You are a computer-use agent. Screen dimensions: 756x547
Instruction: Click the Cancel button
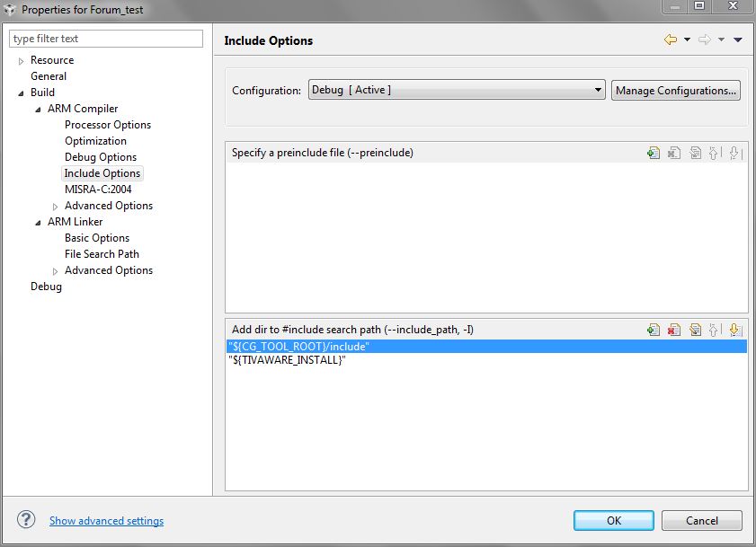coord(701,520)
